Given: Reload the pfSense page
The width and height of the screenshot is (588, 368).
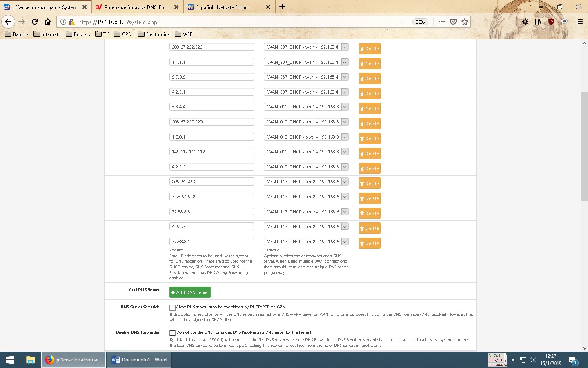Looking at the screenshot, I should (x=35, y=22).
